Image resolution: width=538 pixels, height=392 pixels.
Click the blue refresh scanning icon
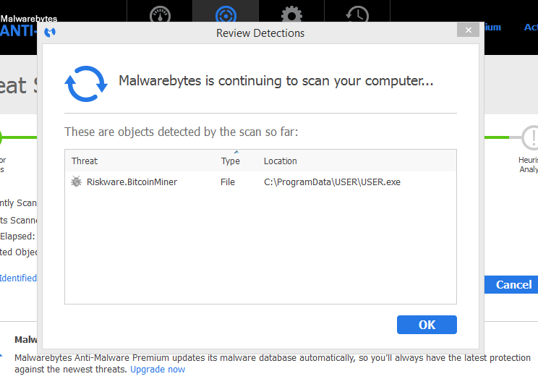coord(86,84)
